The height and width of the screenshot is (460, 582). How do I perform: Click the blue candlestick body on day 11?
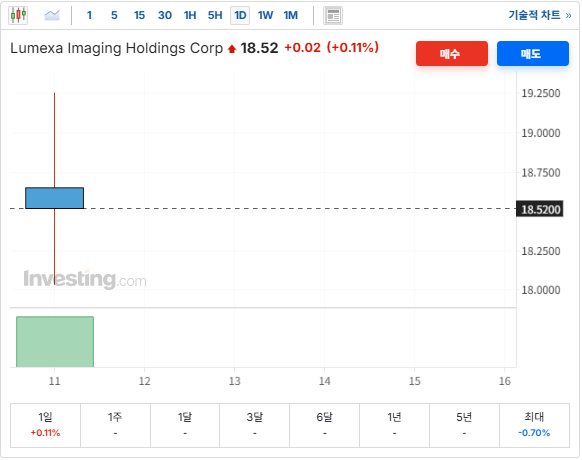pos(55,198)
